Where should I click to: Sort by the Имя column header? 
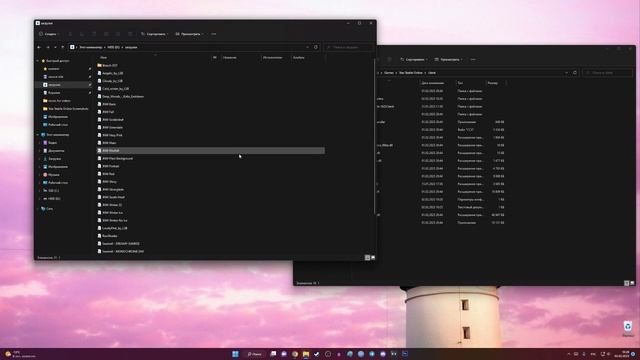click(104, 58)
